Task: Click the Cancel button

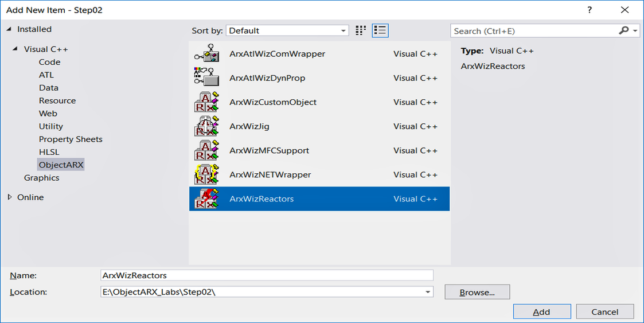Action: (604, 312)
